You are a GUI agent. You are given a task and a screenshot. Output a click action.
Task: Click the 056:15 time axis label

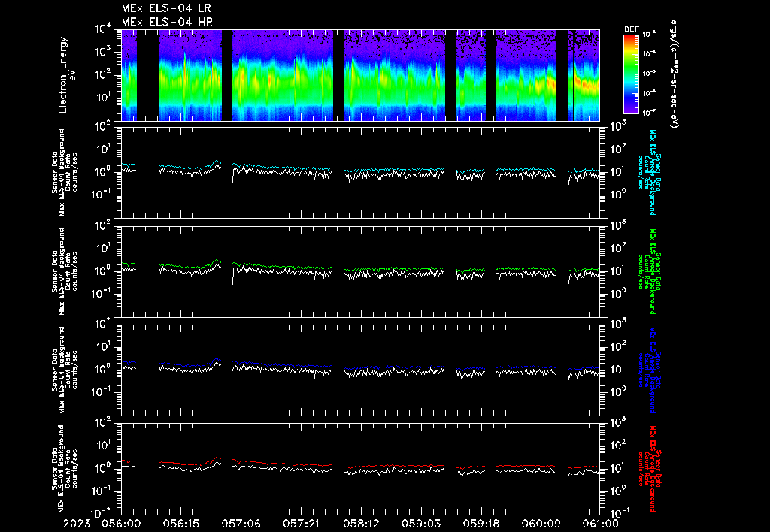point(181,524)
